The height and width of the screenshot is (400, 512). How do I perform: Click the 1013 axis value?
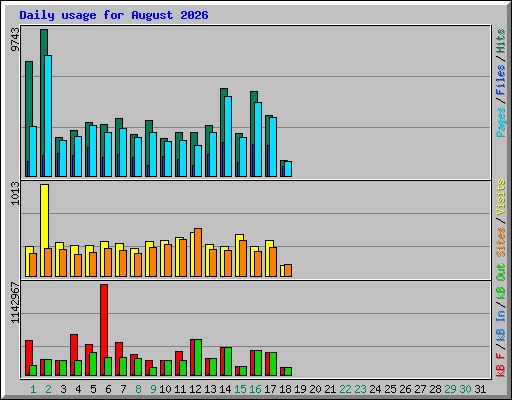[15, 193]
